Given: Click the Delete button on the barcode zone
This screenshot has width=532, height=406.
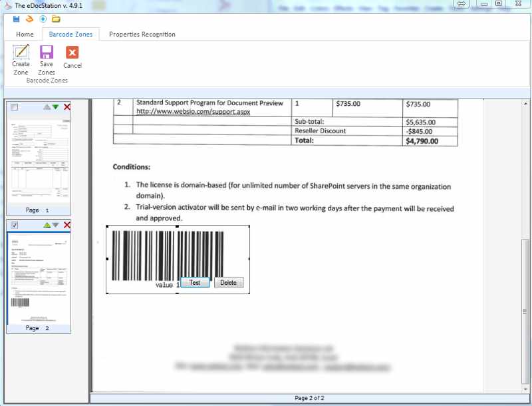Looking at the screenshot, I should [228, 282].
